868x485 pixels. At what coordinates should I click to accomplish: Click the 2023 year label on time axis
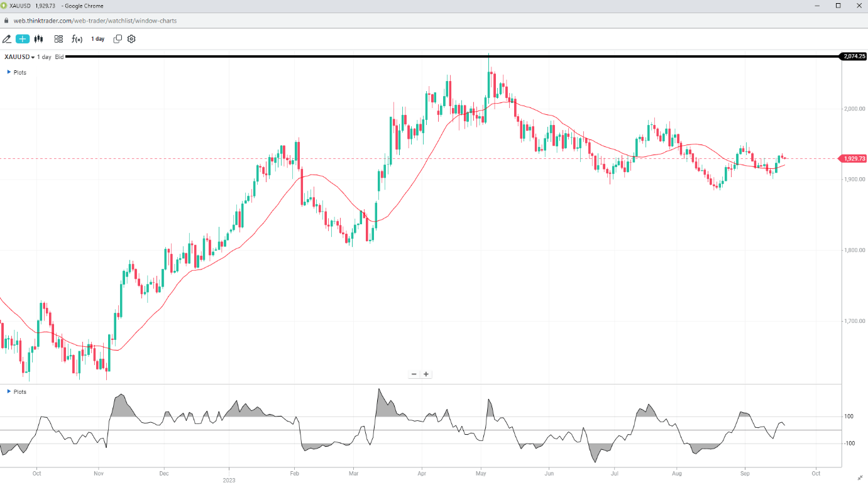pyautogui.click(x=229, y=481)
